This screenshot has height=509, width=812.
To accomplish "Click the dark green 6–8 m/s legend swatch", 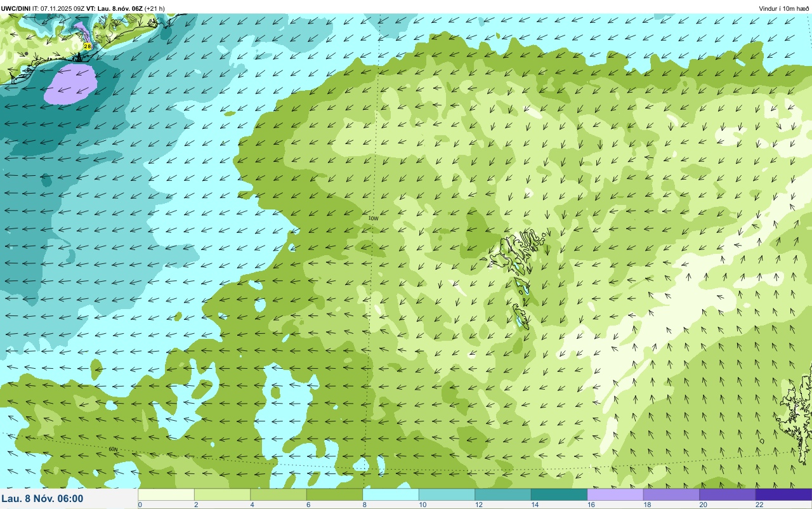I will click(x=334, y=494).
